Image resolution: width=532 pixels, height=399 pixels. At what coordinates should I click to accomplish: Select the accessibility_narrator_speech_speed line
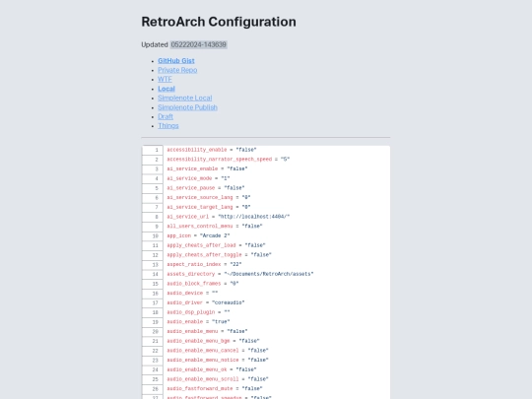coord(229,160)
